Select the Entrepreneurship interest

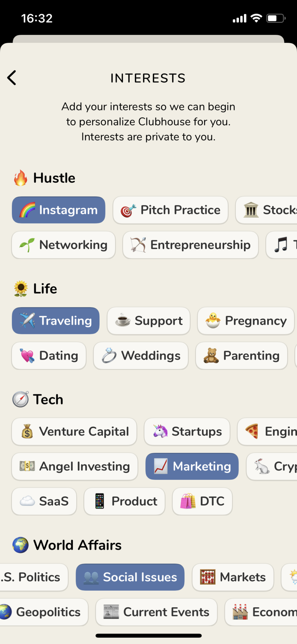point(191,245)
